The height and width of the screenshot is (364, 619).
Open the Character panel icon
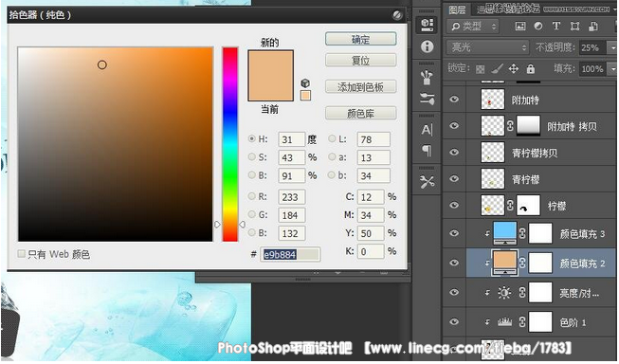point(427,130)
